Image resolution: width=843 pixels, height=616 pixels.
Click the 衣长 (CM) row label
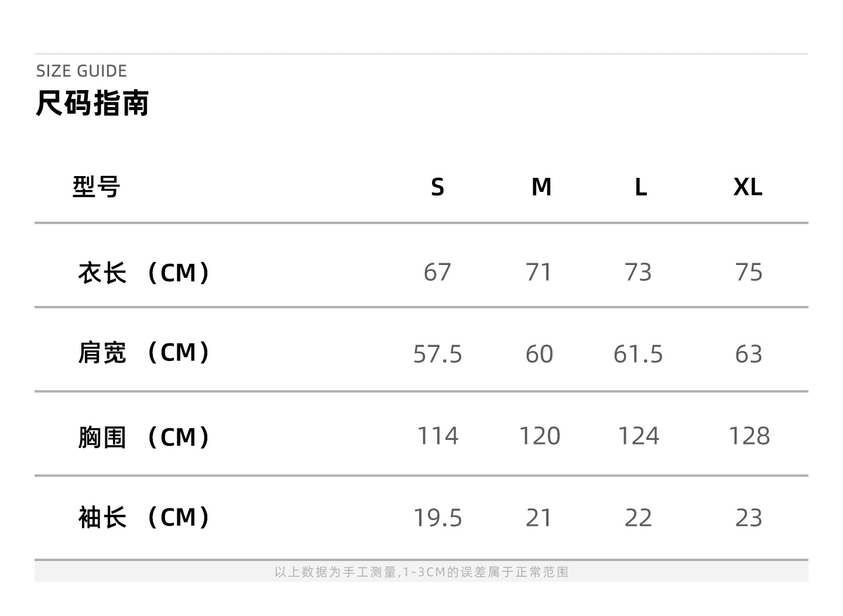143,273
